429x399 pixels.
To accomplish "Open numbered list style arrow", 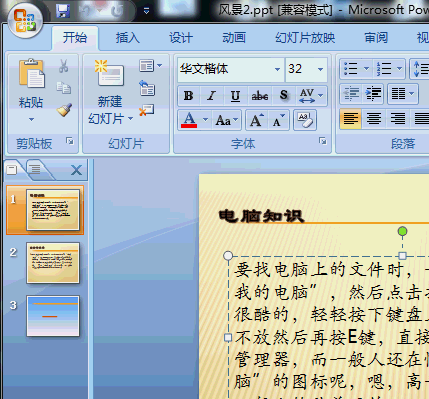I will 399,69.
